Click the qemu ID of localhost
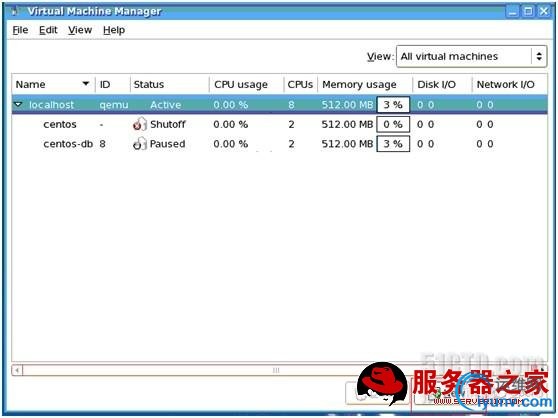The height and width of the screenshot is (418, 558). [x=114, y=105]
